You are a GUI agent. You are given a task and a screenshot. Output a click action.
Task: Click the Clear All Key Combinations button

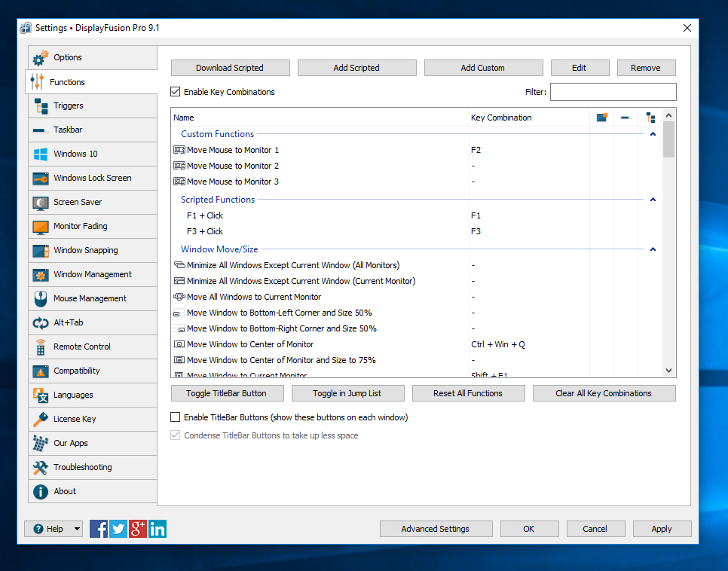point(604,393)
